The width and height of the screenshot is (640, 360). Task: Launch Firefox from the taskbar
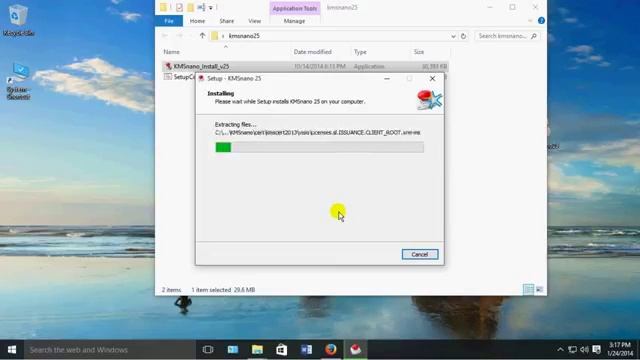[x=331, y=350]
